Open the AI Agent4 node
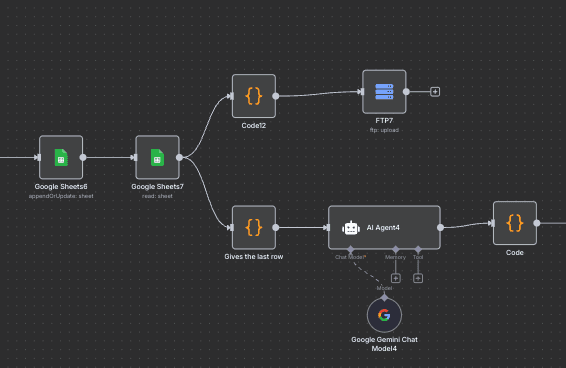 click(x=384, y=228)
